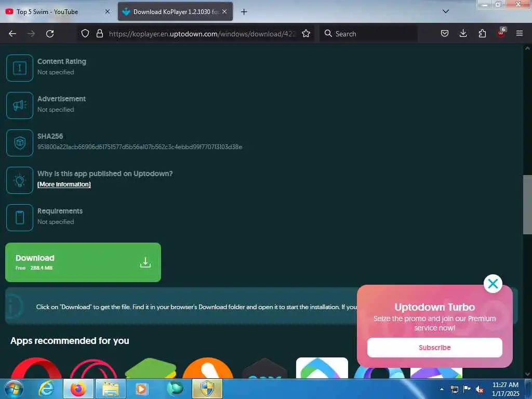Open the orange recommended app icon
The image size is (532, 399).
[x=208, y=368]
